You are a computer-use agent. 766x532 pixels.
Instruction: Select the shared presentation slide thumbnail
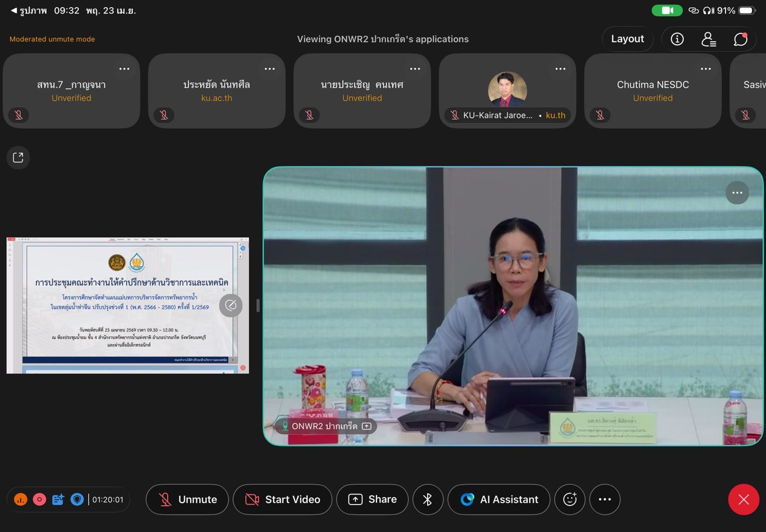(127, 305)
